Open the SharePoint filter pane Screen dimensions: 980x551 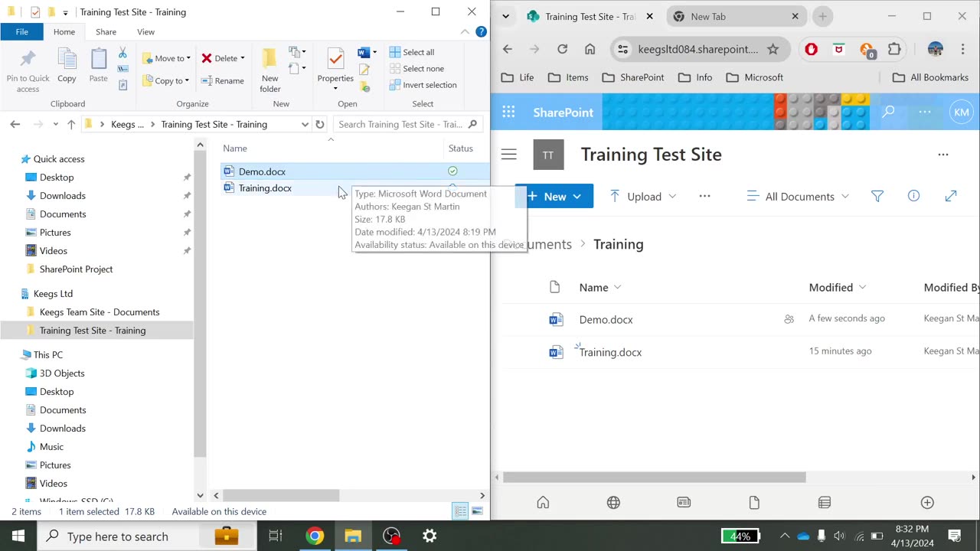click(x=877, y=197)
